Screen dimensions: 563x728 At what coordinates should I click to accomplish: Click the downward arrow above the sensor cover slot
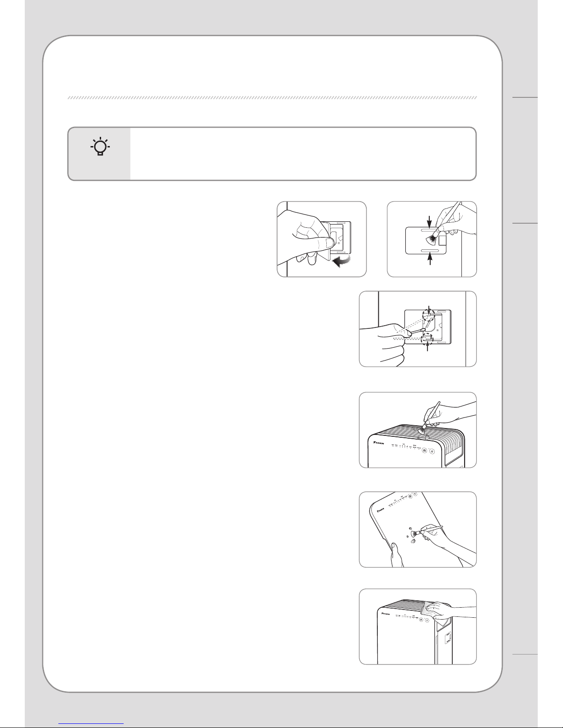click(430, 222)
